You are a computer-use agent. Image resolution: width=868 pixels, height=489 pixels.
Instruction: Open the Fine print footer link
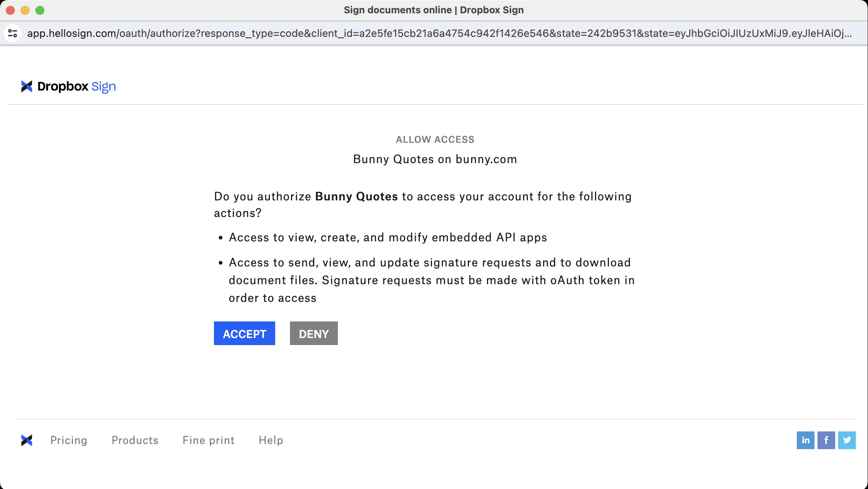coord(209,440)
